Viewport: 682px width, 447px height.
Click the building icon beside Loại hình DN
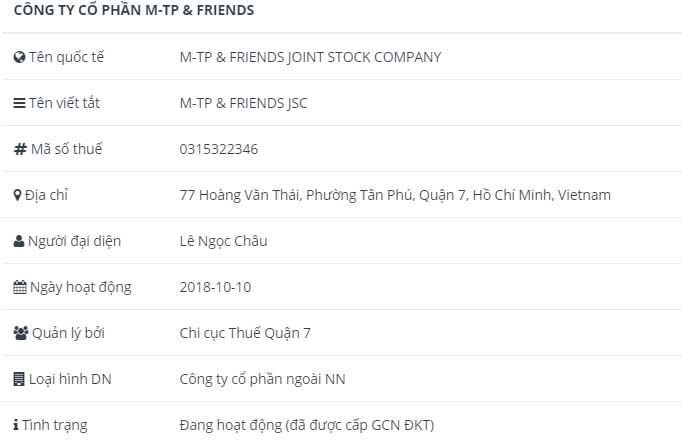pyautogui.click(x=19, y=379)
